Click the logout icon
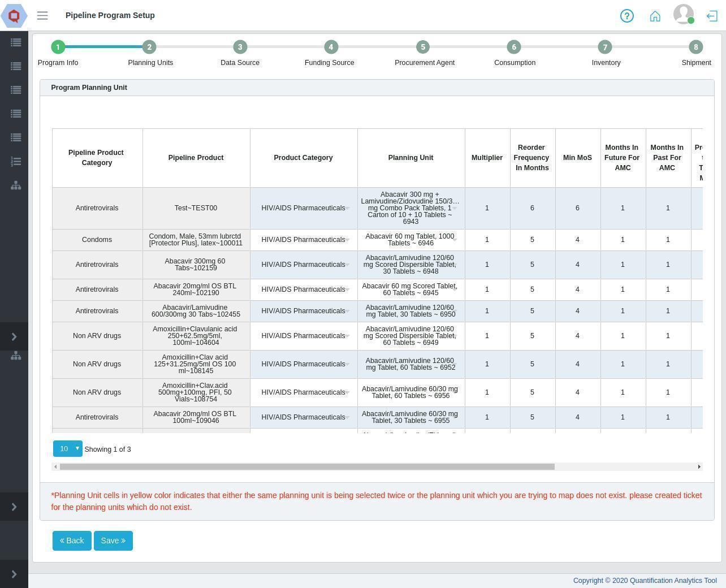726x588 pixels. coord(712,16)
